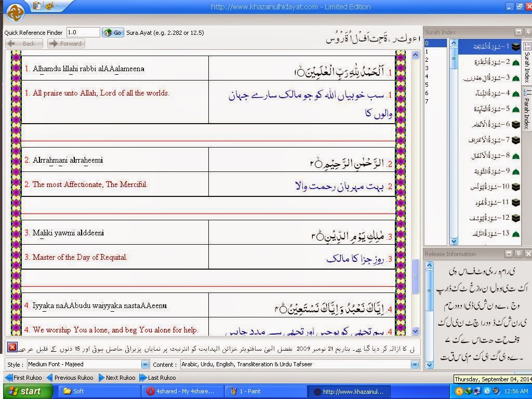532x399 pixels.
Task: Click the clock in system tray
Action: [x=516, y=391]
